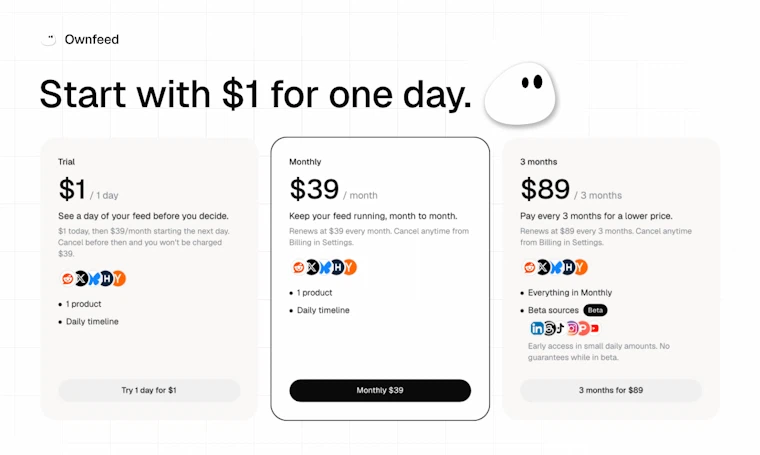Viewport: 760px width, 455px height.
Task: Click the Try 1 day for $1 button
Action: click(149, 390)
